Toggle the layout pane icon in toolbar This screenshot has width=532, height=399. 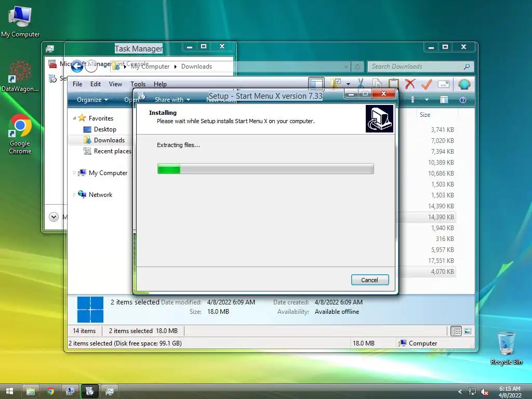tap(316, 84)
